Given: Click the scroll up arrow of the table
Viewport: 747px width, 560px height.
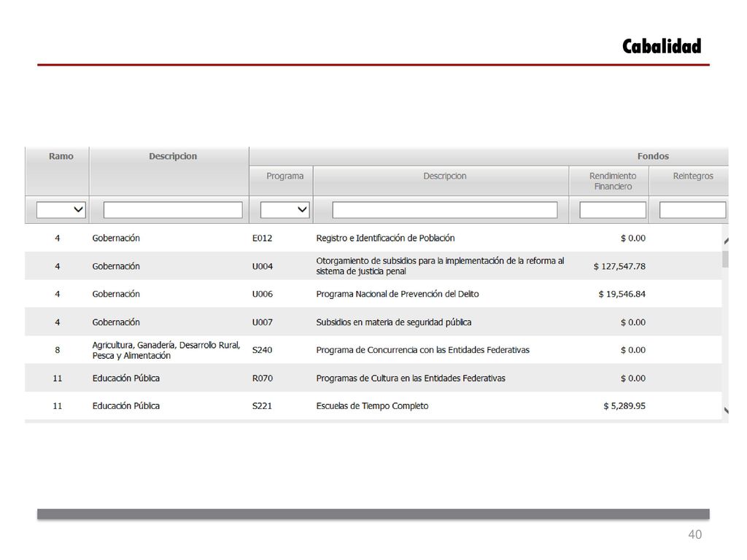Looking at the screenshot, I should (726, 241).
